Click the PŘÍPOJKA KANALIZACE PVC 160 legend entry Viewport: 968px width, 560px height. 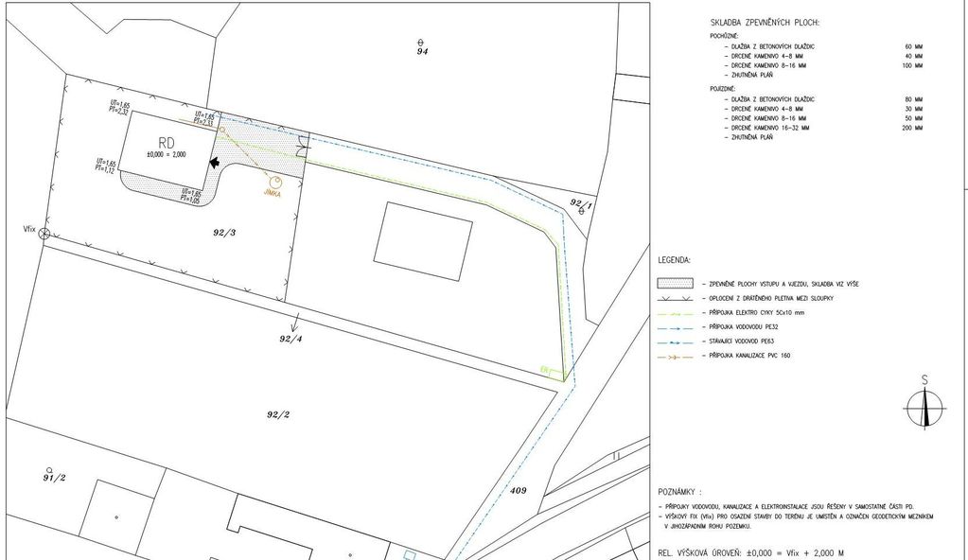pos(768,357)
